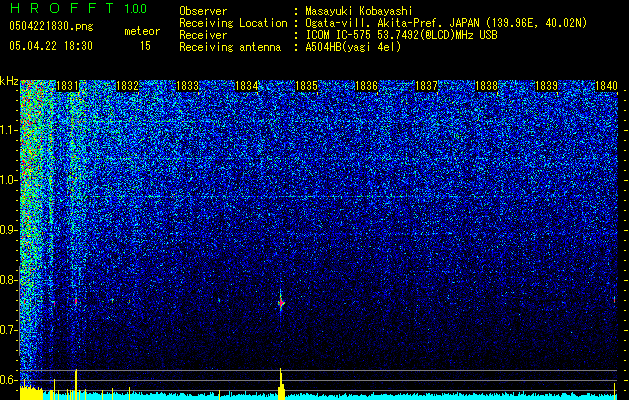Click the tall yellow intensity spike below 1831
This screenshot has height=400, width=629.
click(x=76, y=384)
